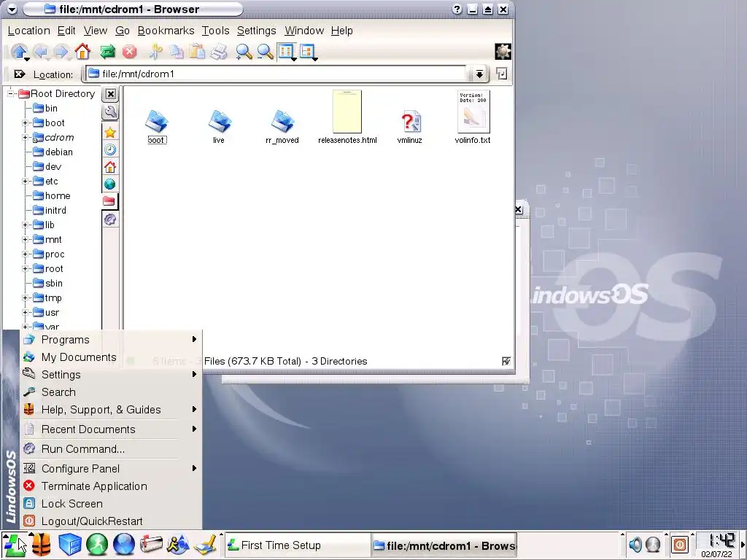Viewport: 747px width, 560px height.
Task: Click the volume speaker tray icon
Action: coord(635,544)
